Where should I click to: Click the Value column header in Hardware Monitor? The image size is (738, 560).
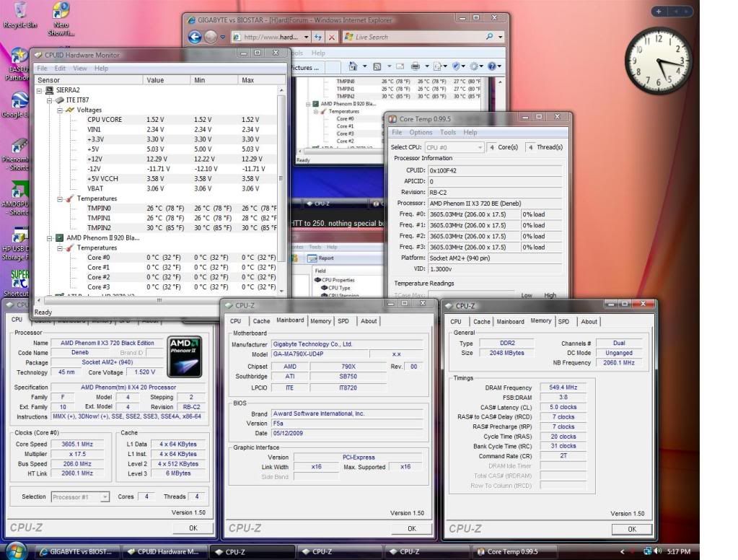(x=167, y=80)
